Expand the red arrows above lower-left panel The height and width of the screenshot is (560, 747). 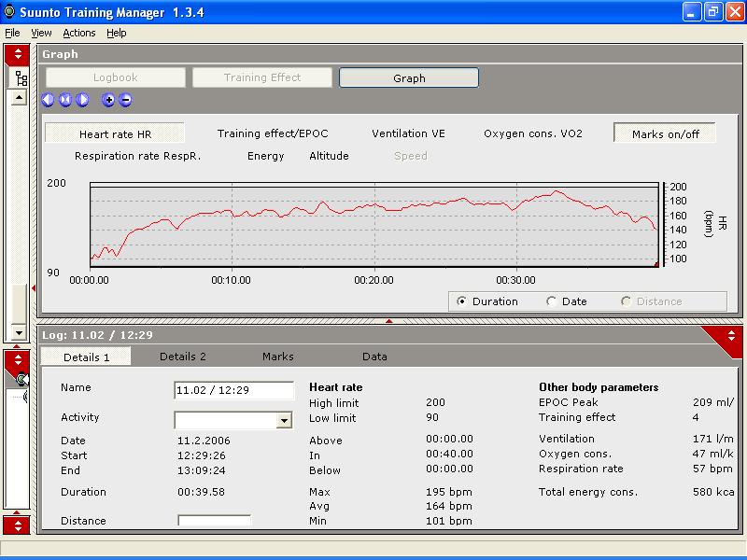(18, 359)
